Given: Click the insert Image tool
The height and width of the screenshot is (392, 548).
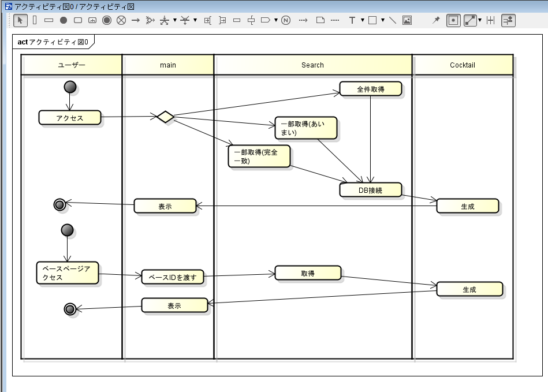Looking at the screenshot, I should coord(407,20).
